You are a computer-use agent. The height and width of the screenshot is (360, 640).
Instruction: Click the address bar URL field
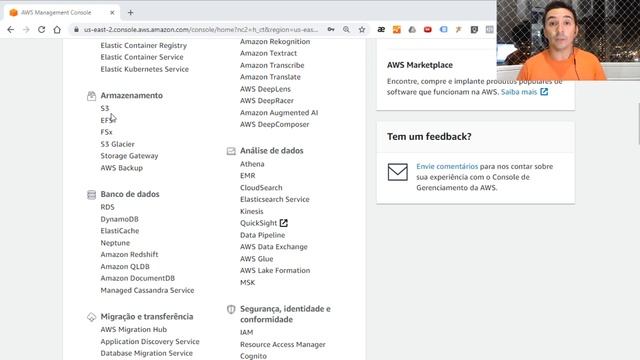pos(201,29)
